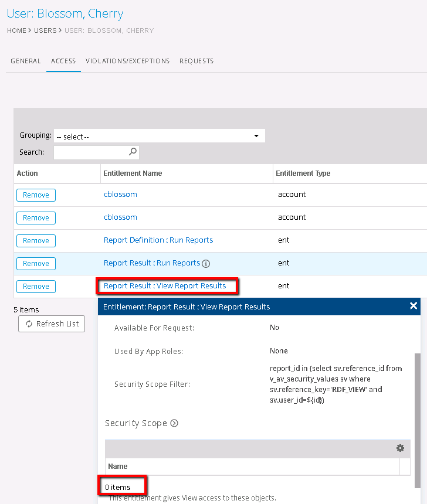Open the Violations/Exceptions tab

pos(127,61)
